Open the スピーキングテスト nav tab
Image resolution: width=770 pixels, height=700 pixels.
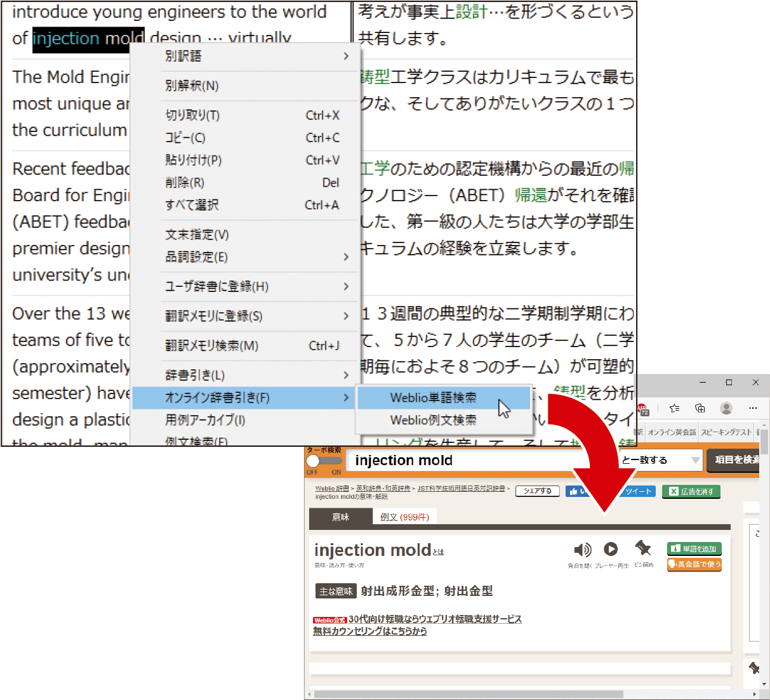point(726,432)
